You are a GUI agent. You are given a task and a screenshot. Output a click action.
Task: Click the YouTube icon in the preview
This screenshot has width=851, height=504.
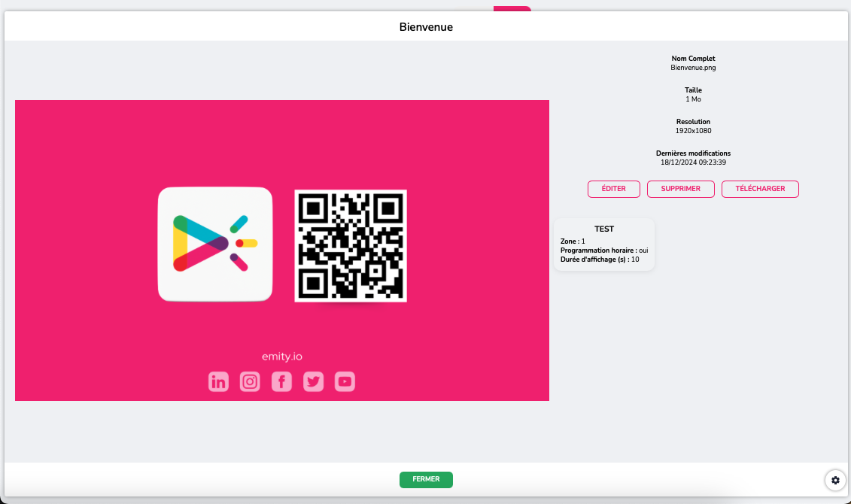click(345, 381)
